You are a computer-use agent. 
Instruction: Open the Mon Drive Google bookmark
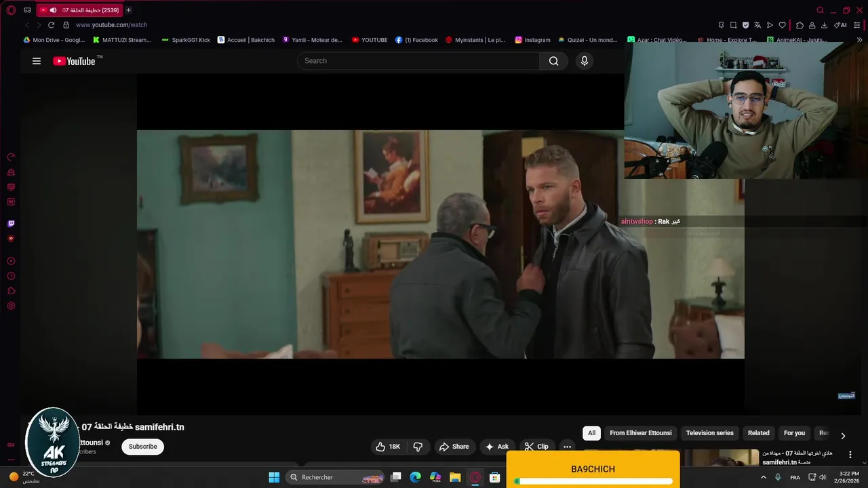(x=54, y=40)
